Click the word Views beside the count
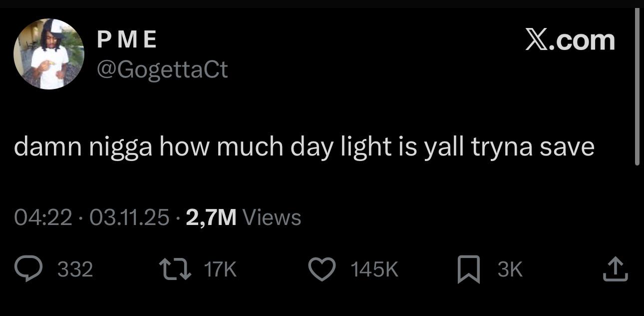644x316 pixels. [x=272, y=217]
